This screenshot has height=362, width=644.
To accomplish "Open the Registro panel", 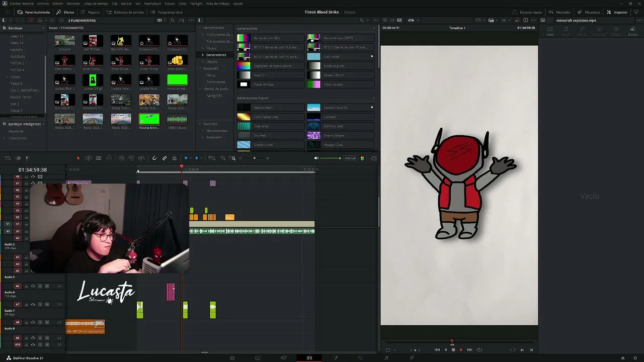I will pos(91,12).
